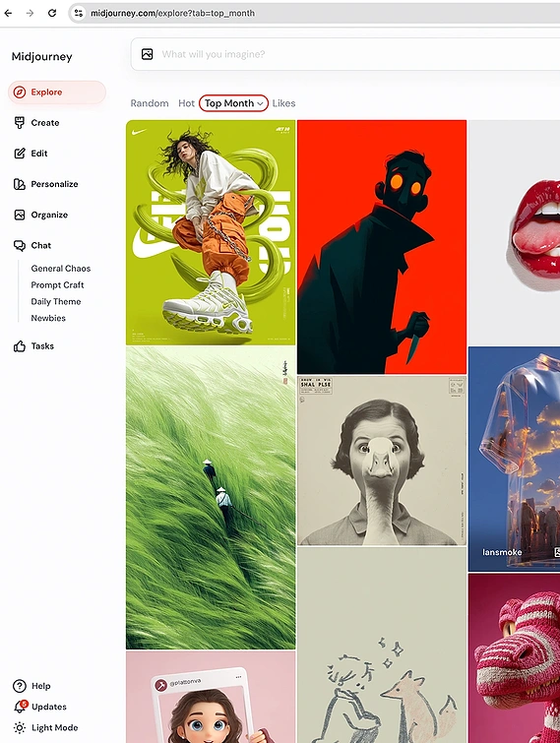The image size is (560, 743).
Task: Switch to the Random tab
Action: 150,103
